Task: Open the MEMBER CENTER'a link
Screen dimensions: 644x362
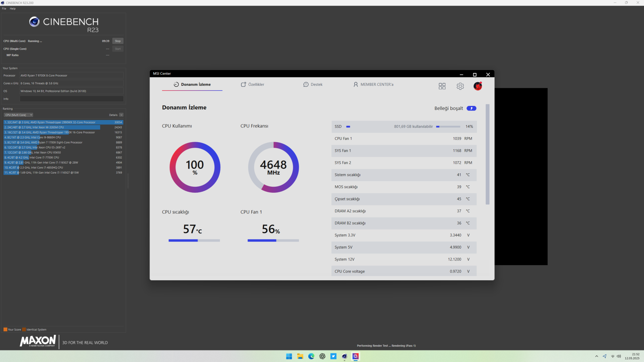Action: (x=373, y=84)
